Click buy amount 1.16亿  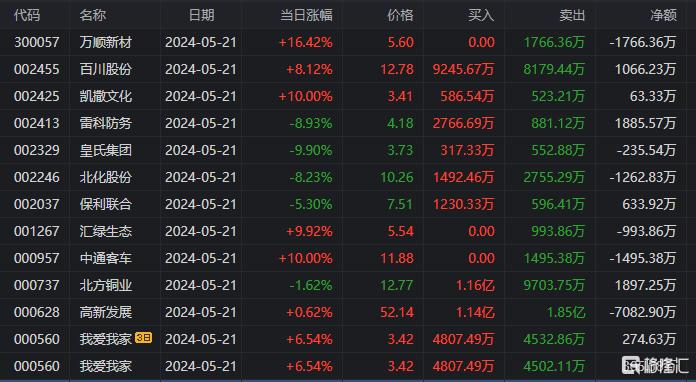click(x=475, y=285)
